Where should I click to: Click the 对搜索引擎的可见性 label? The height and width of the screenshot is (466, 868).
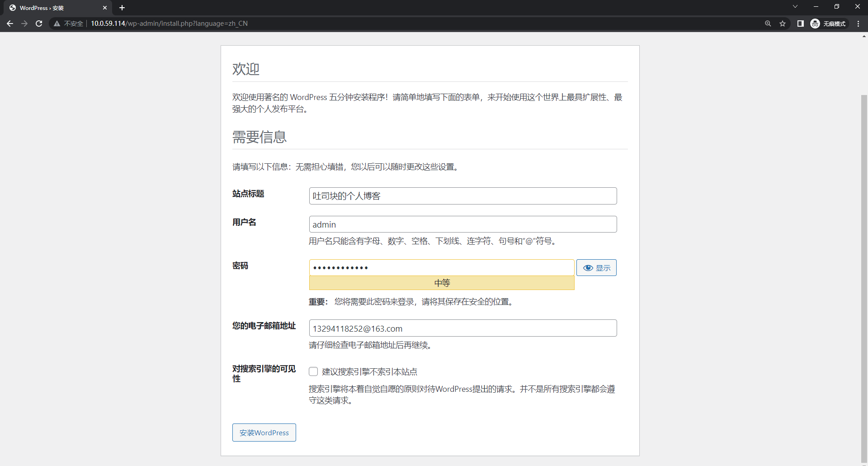[x=264, y=374]
